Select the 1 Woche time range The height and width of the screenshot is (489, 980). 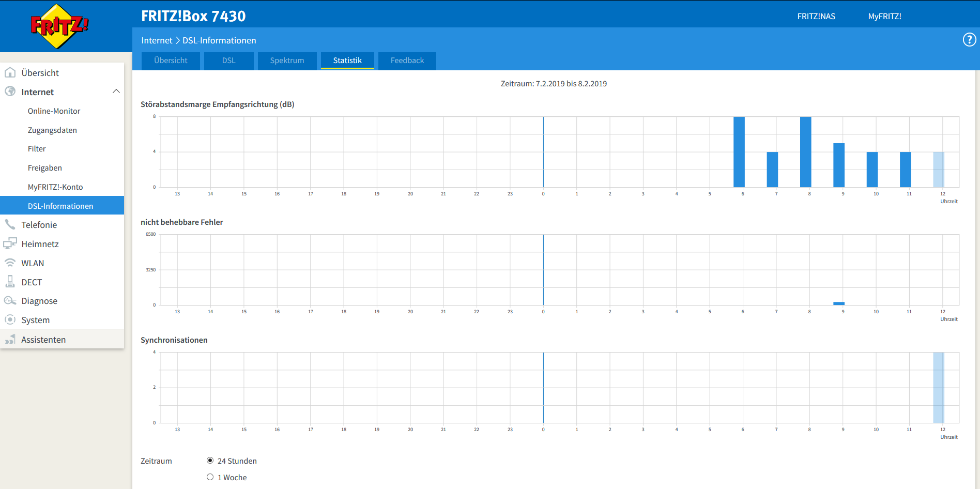click(210, 477)
